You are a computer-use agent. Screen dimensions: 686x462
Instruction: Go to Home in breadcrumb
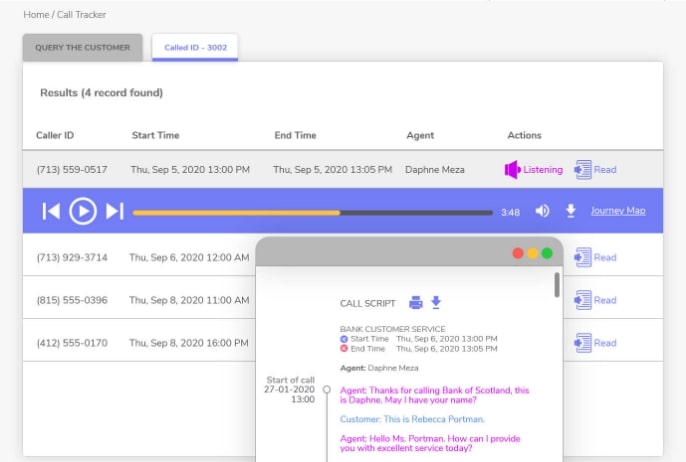(x=36, y=14)
